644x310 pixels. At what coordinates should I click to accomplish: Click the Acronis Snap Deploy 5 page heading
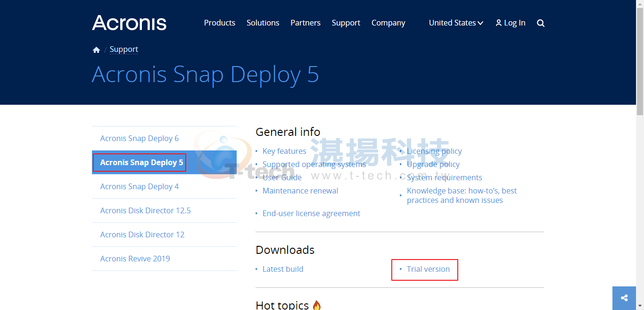[x=206, y=75]
